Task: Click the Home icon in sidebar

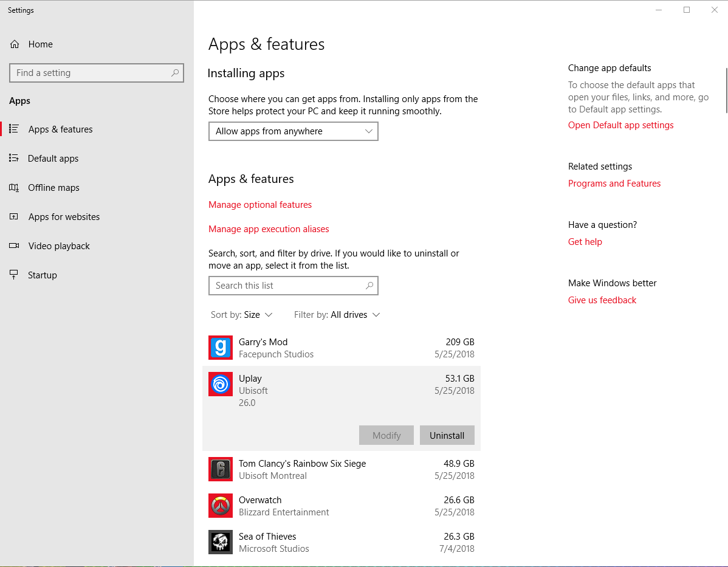Action: point(15,44)
